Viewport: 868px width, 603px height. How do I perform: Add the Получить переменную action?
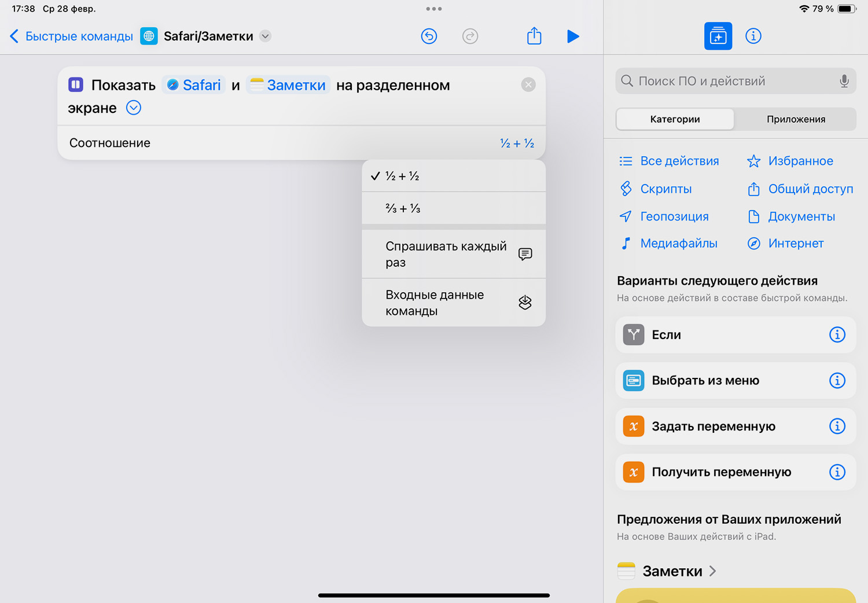click(x=735, y=472)
